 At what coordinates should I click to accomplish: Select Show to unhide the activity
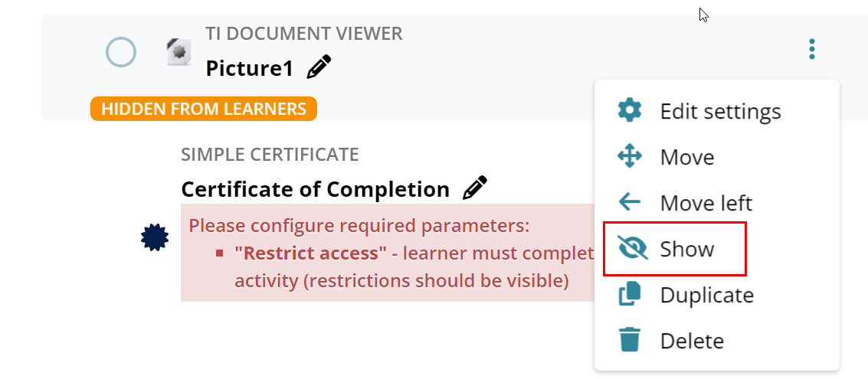[x=686, y=250]
